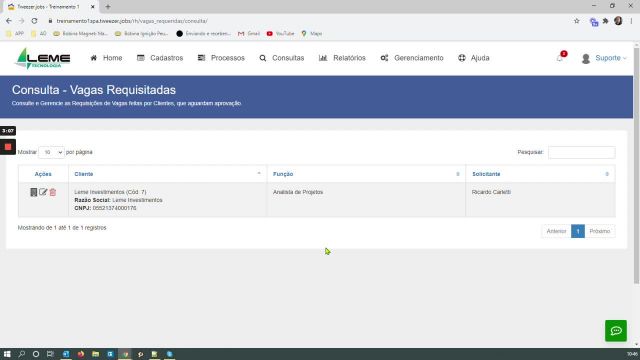Click the Pesquisar search field

tap(581, 152)
